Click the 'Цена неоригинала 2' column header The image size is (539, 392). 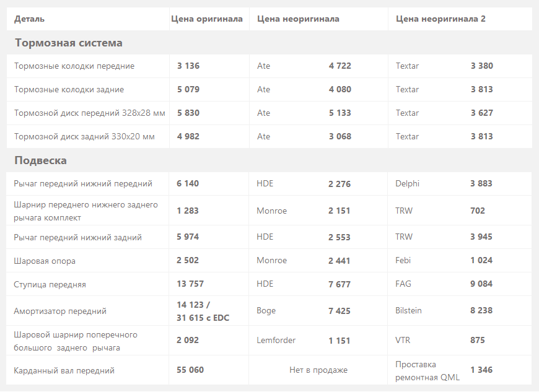440,19
